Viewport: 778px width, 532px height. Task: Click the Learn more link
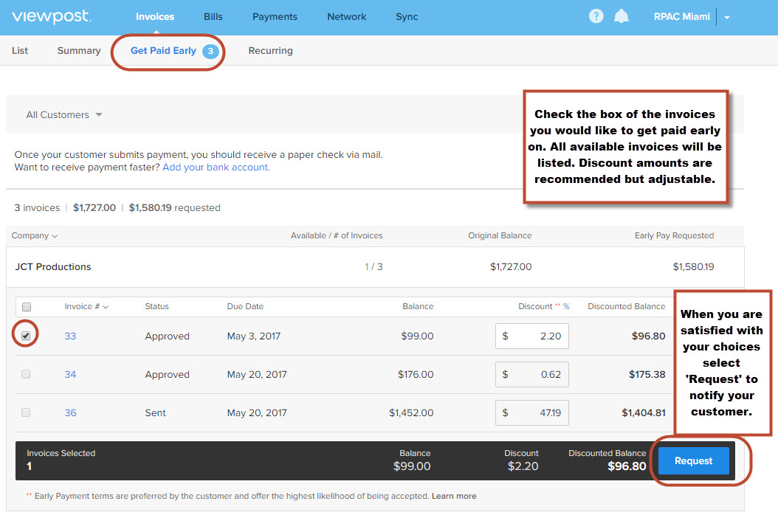453,496
